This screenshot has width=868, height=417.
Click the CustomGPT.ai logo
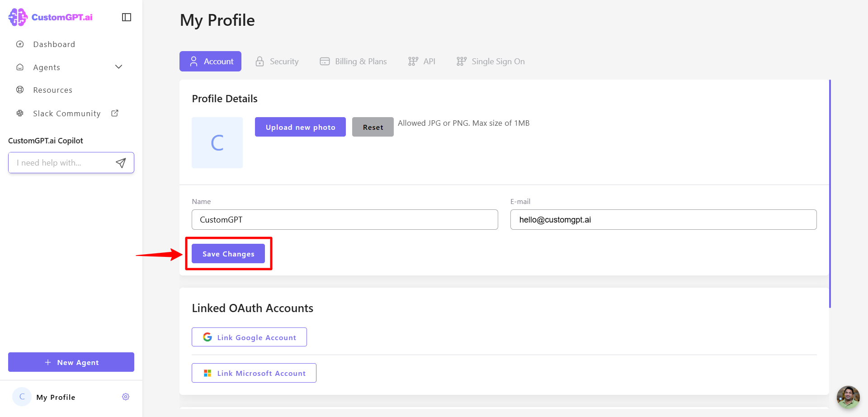50,17
